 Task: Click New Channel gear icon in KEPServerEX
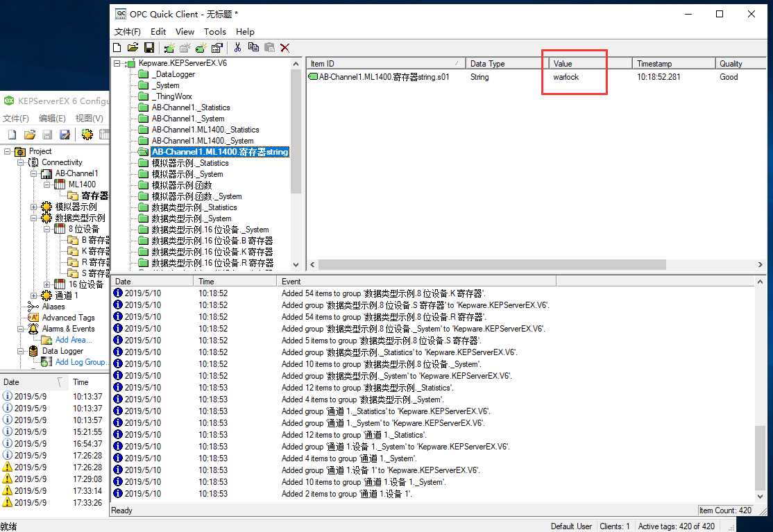87,135
